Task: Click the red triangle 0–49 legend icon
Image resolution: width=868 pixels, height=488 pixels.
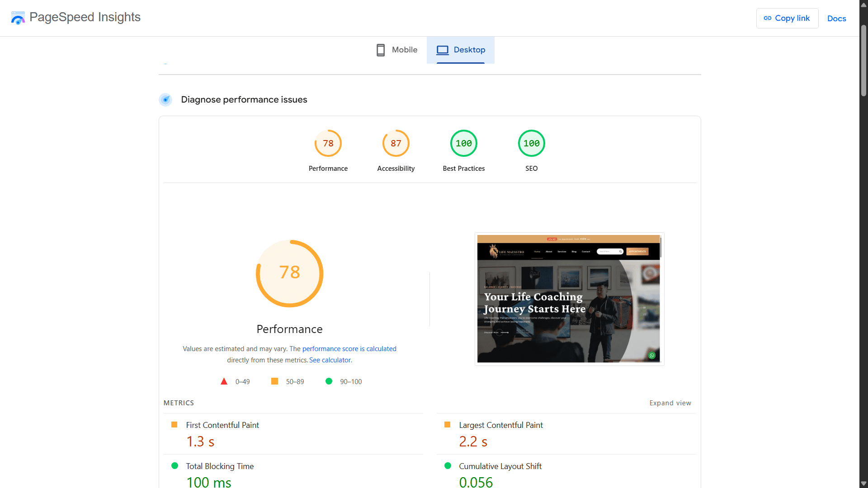Action: tap(224, 381)
